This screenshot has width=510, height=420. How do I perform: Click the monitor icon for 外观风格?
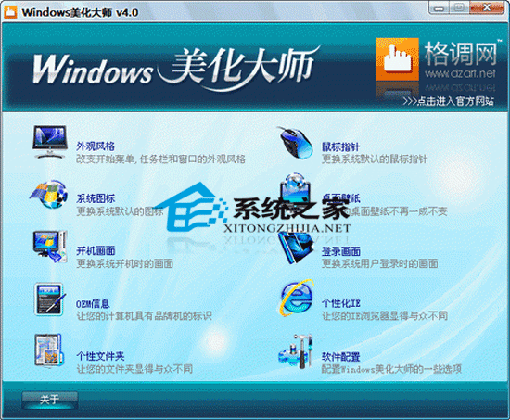pos(50,142)
